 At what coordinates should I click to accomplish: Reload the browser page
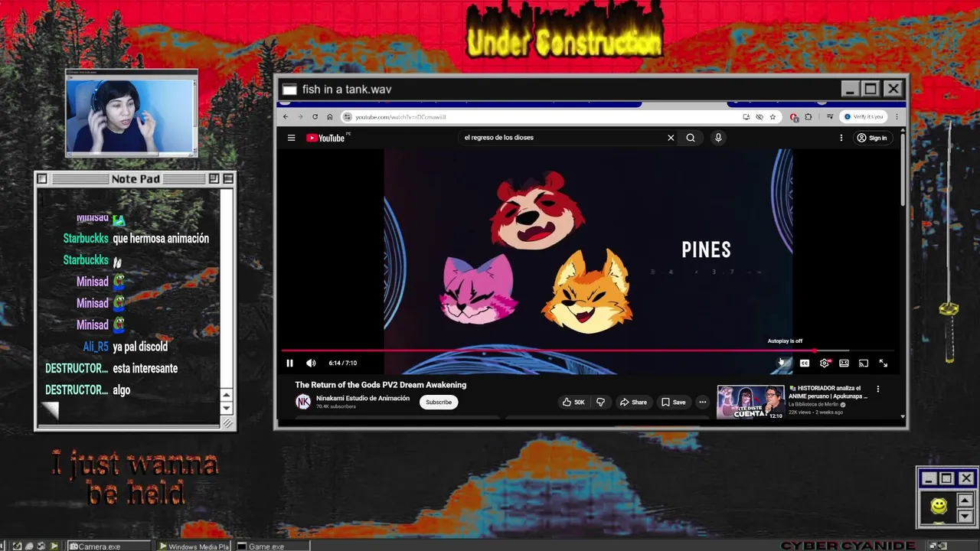click(x=315, y=117)
